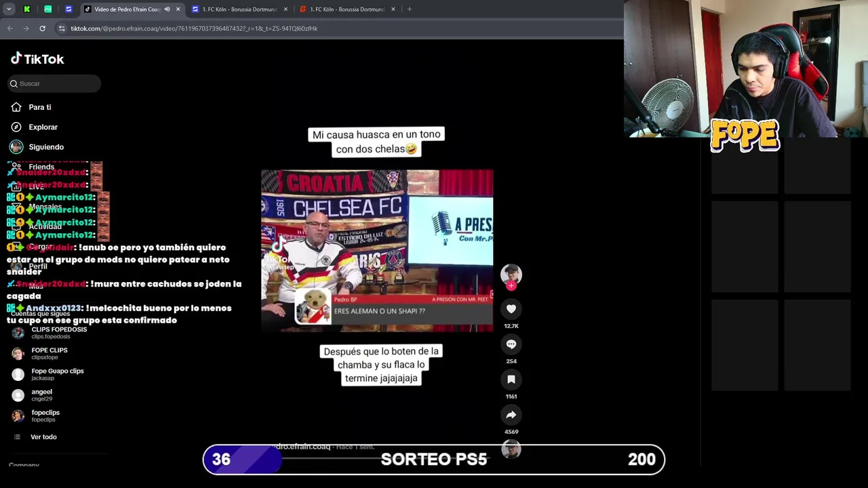Open angeel account

(x=42, y=394)
